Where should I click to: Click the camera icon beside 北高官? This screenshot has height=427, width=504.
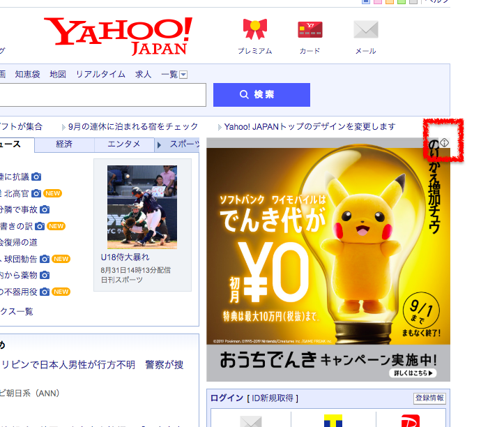[36, 193]
